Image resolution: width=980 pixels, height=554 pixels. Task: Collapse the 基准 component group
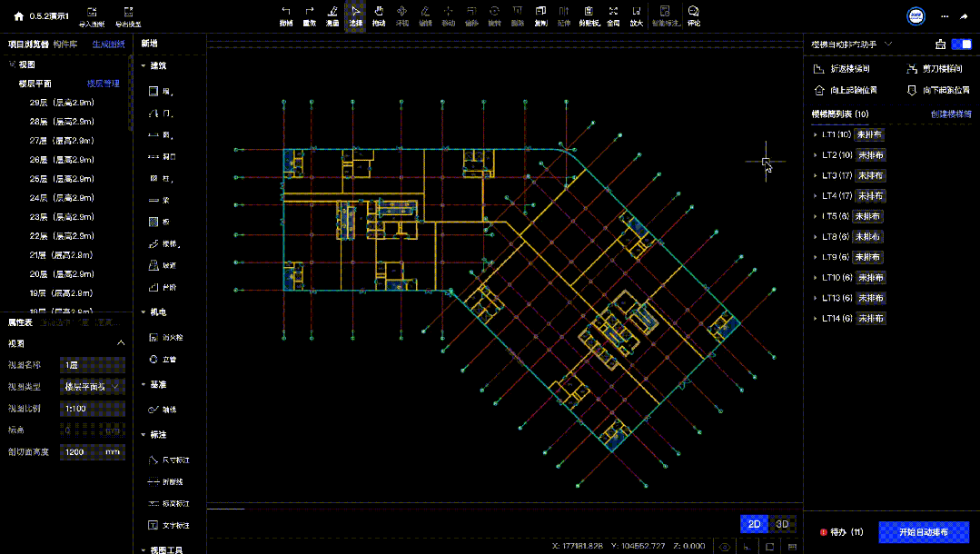click(144, 384)
